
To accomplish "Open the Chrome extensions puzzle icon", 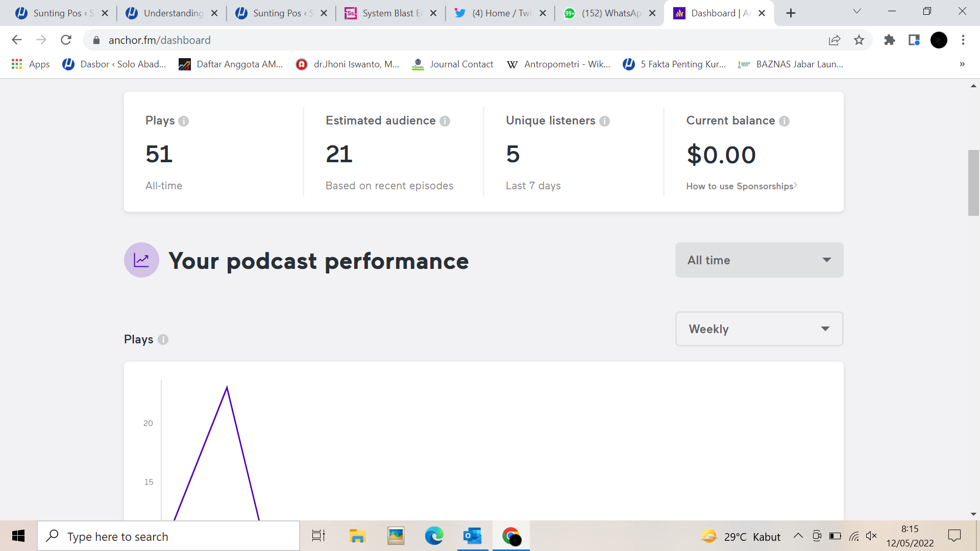I will pos(890,40).
